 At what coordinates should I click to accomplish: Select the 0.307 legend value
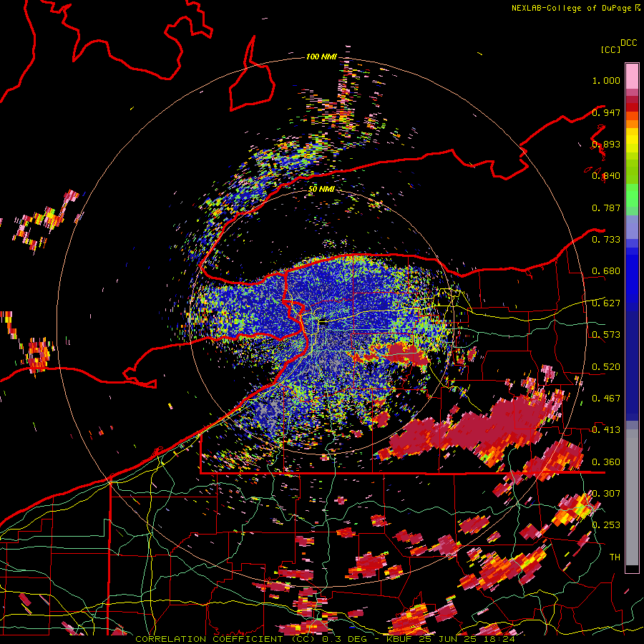[606, 494]
